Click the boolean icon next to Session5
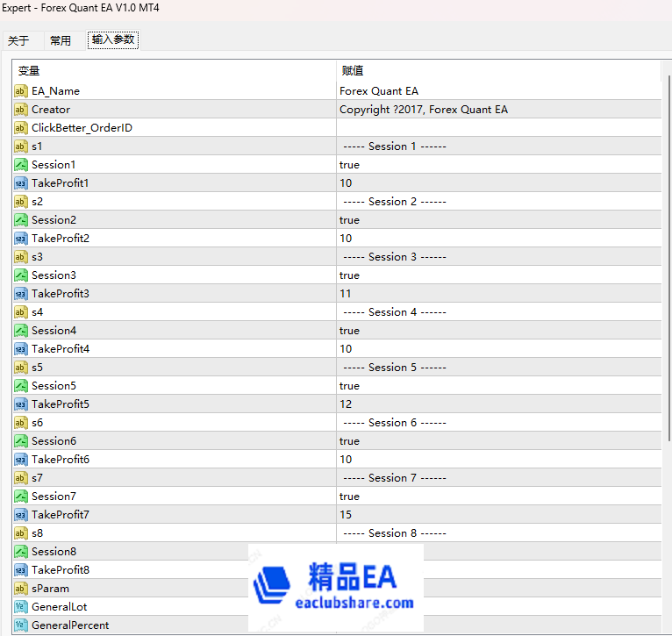This screenshot has width=672, height=636. click(20, 386)
